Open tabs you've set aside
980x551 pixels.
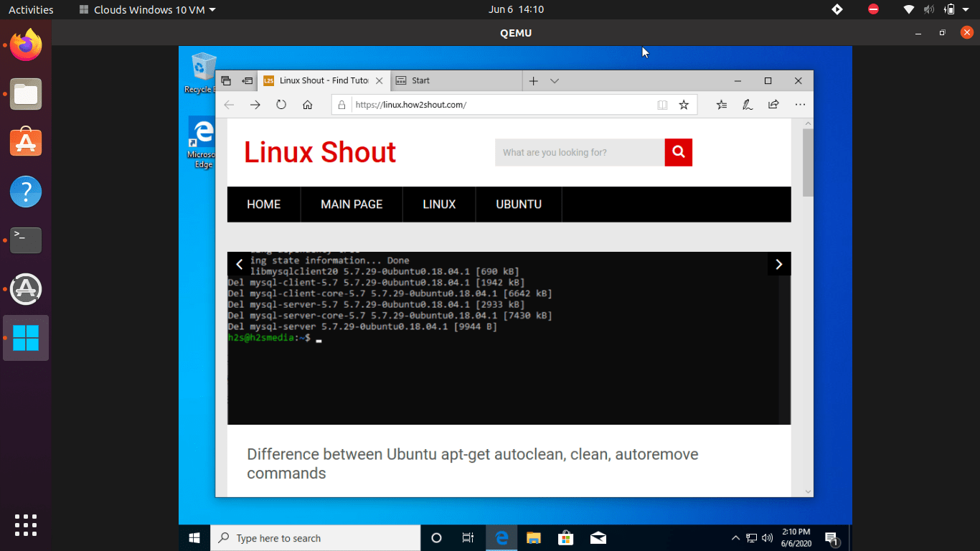click(x=225, y=80)
